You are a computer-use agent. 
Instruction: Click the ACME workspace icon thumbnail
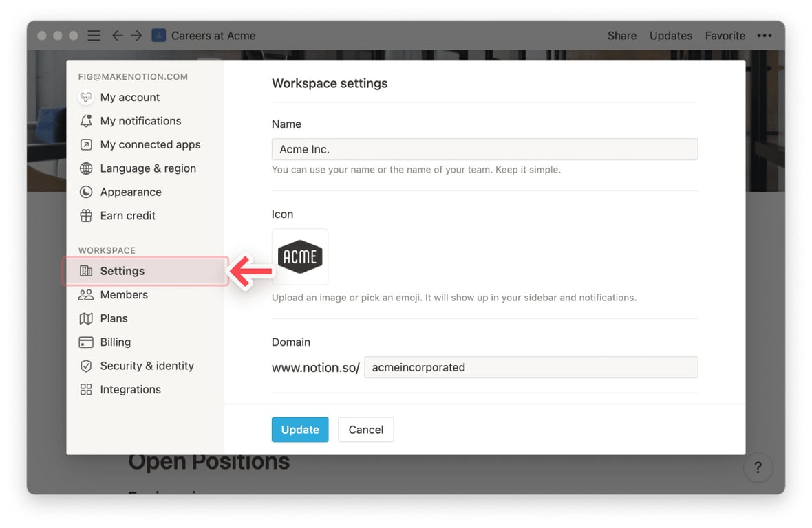pos(300,256)
